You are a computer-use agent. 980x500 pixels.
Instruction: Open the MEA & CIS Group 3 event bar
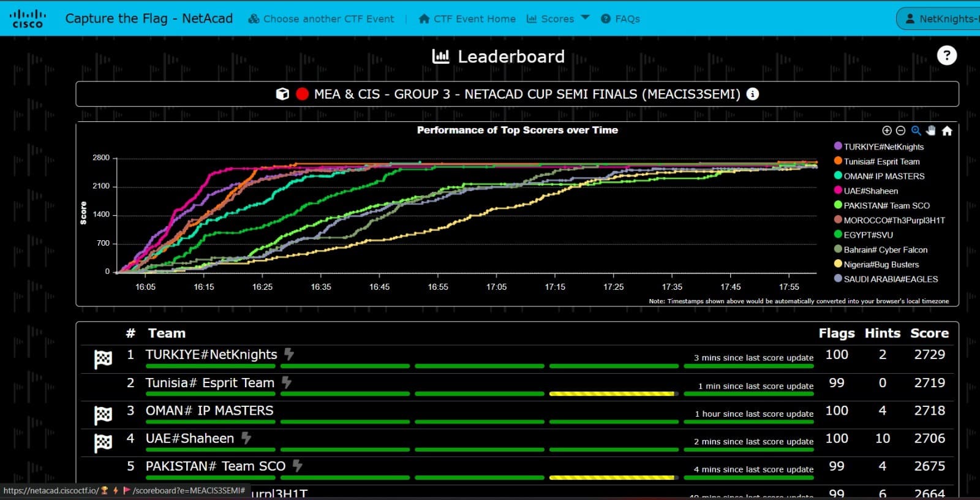pyautogui.click(x=517, y=94)
